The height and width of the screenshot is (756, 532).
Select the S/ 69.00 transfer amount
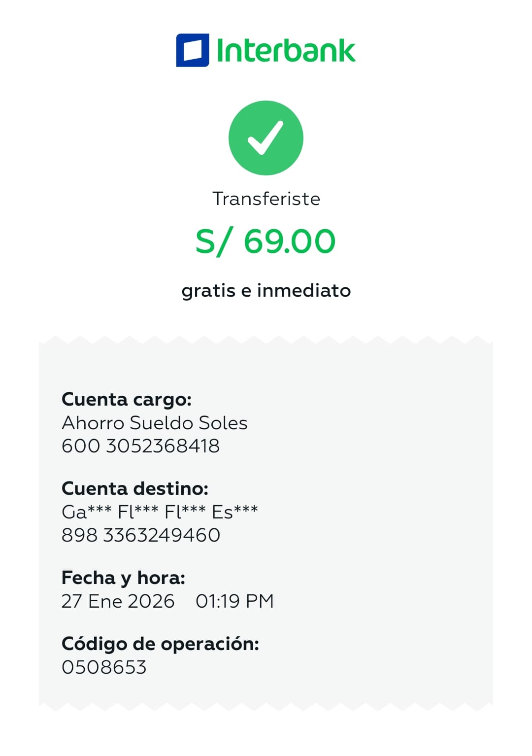(x=266, y=241)
